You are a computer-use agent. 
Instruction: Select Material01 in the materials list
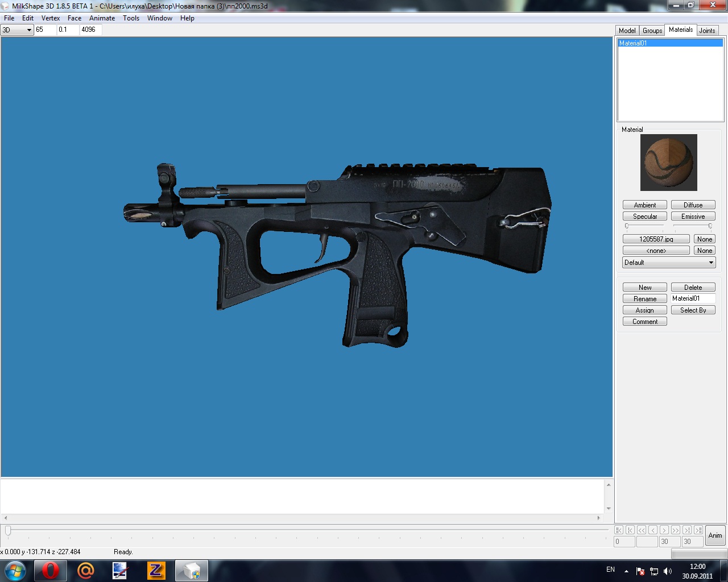tap(669, 43)
